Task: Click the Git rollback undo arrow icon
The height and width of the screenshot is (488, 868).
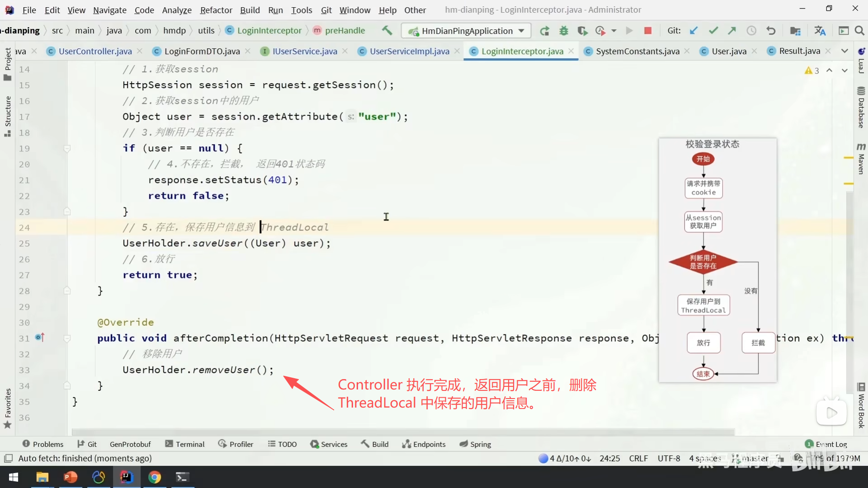Action: point(771,31)
